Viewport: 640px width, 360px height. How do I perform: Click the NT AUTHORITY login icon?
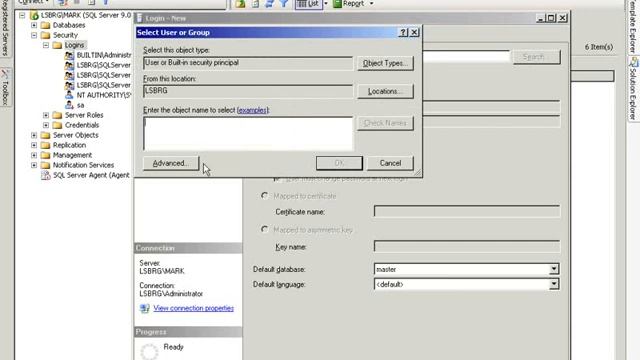pos(69,95)
